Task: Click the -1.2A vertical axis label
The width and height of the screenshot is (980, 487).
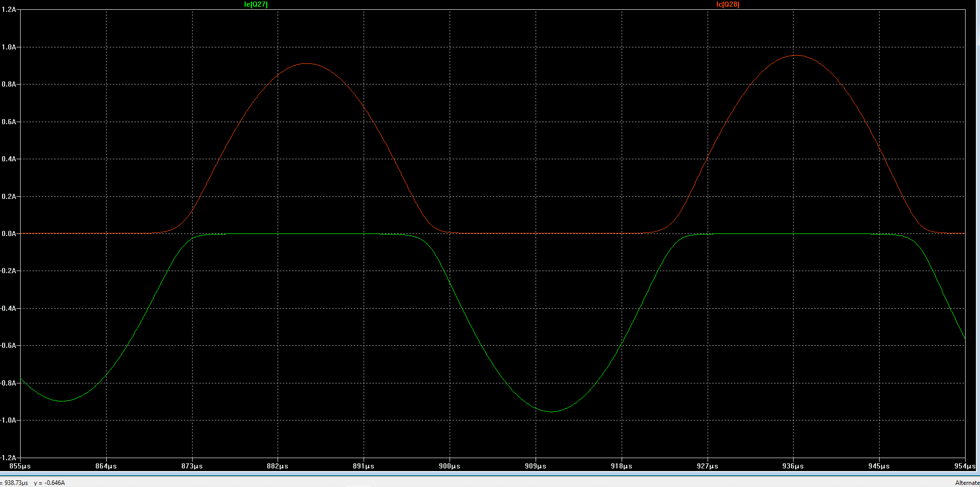Action: 8,458
